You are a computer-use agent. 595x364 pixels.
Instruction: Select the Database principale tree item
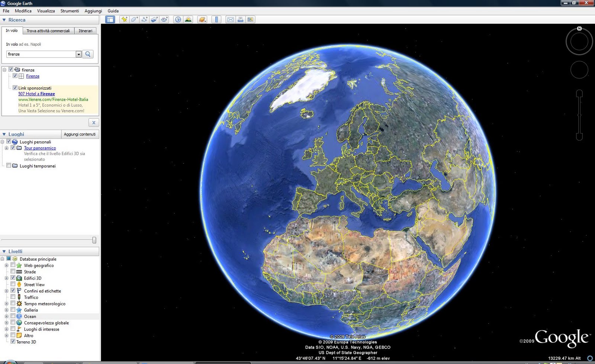pos(38,259)
